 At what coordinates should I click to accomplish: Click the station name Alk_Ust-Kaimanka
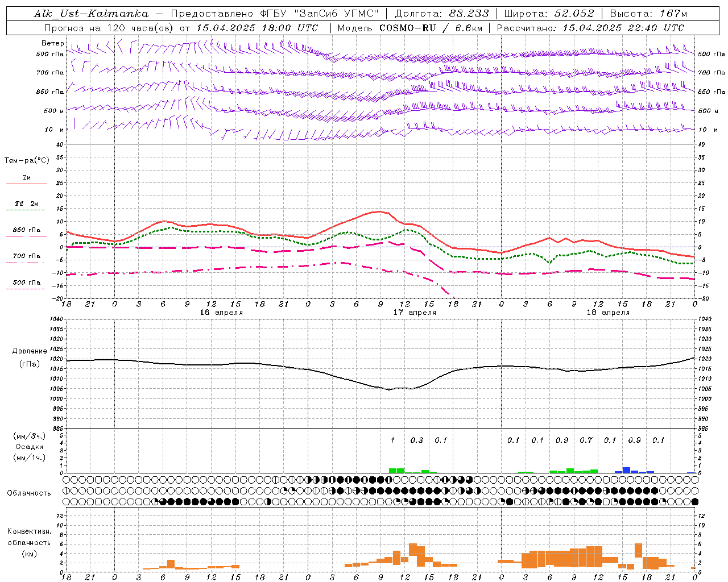pos(92,14)
